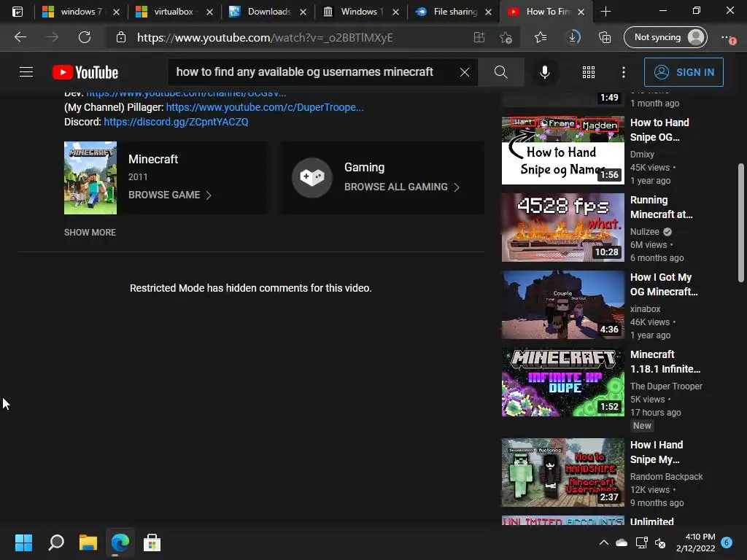Close the virtualbox tab

[x=209, y=12]
